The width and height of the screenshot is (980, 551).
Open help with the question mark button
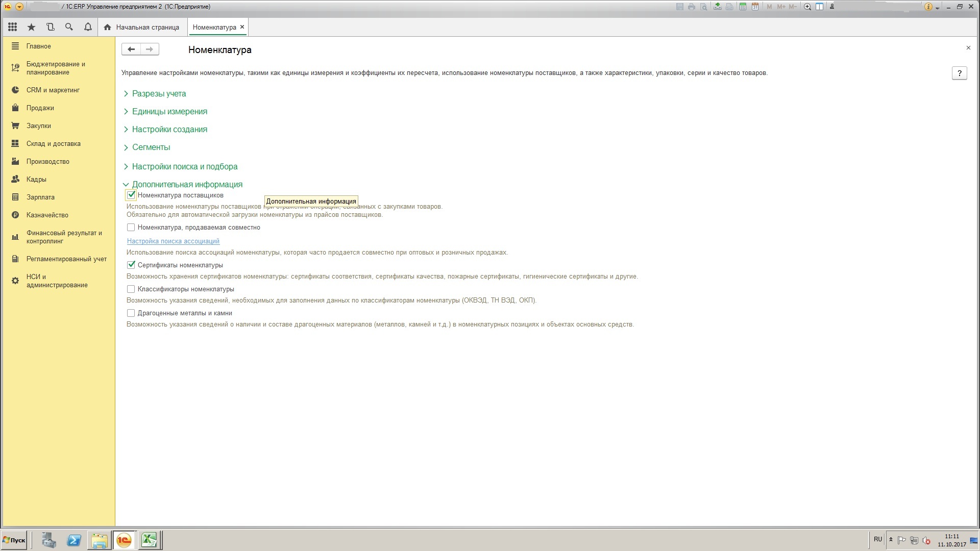[960, 73]
